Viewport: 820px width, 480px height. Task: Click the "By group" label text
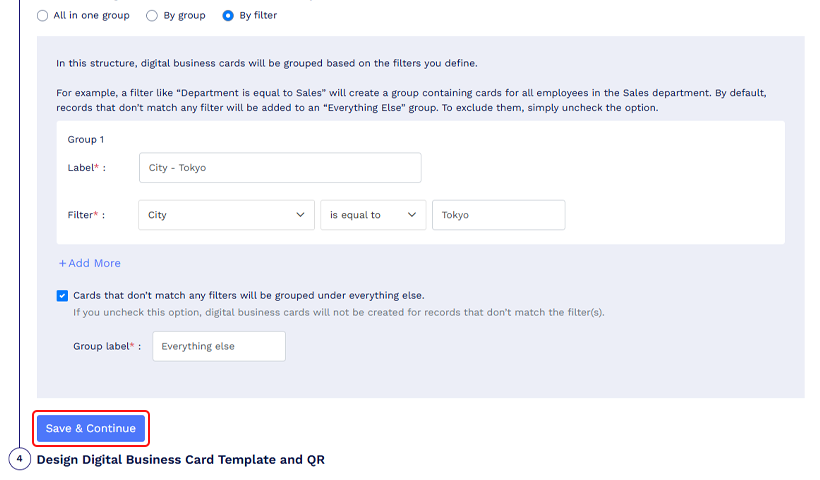[185, 16]
